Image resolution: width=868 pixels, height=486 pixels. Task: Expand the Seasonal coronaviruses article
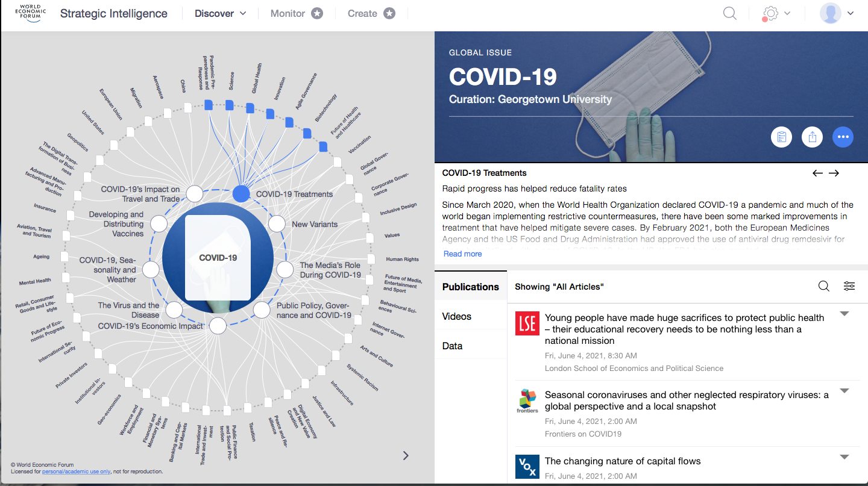click(x=844, y=391)
